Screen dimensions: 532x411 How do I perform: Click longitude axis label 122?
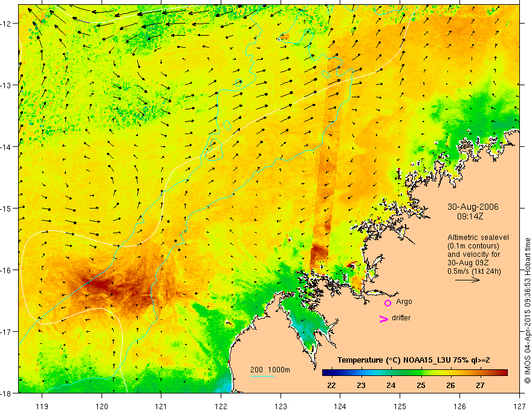click(x=221, y=406)
